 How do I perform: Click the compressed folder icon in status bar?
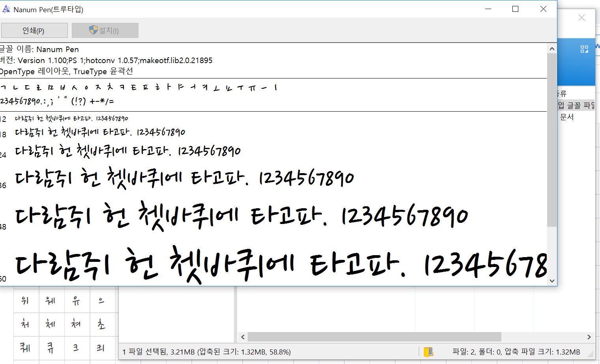coord(428,352)
